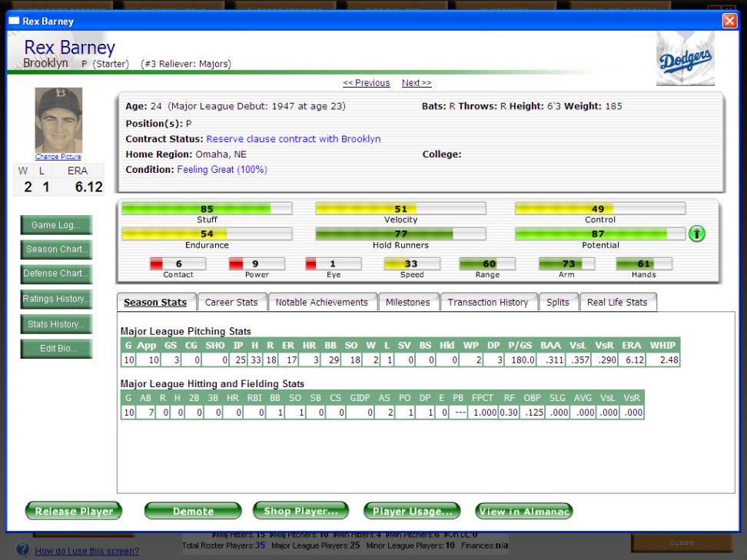Screen dimensions: 747x560
Task: Click the Velocity rating bar
Action: pos(400,209)
